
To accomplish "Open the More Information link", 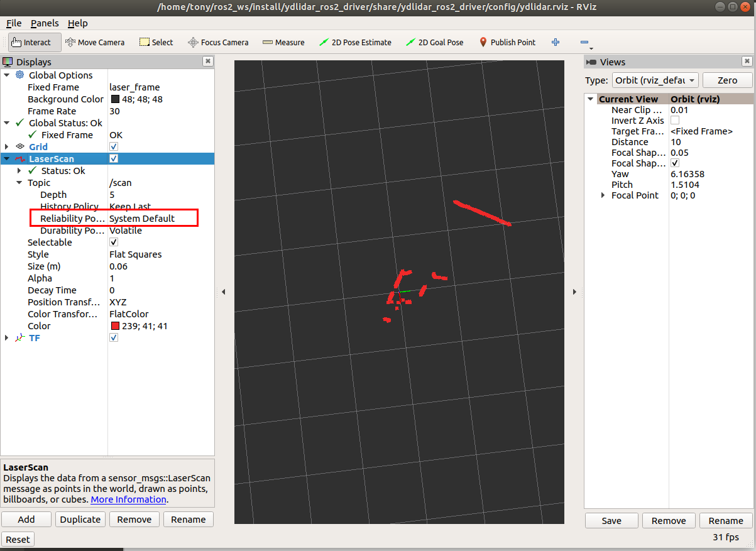I will coord(129,499).
